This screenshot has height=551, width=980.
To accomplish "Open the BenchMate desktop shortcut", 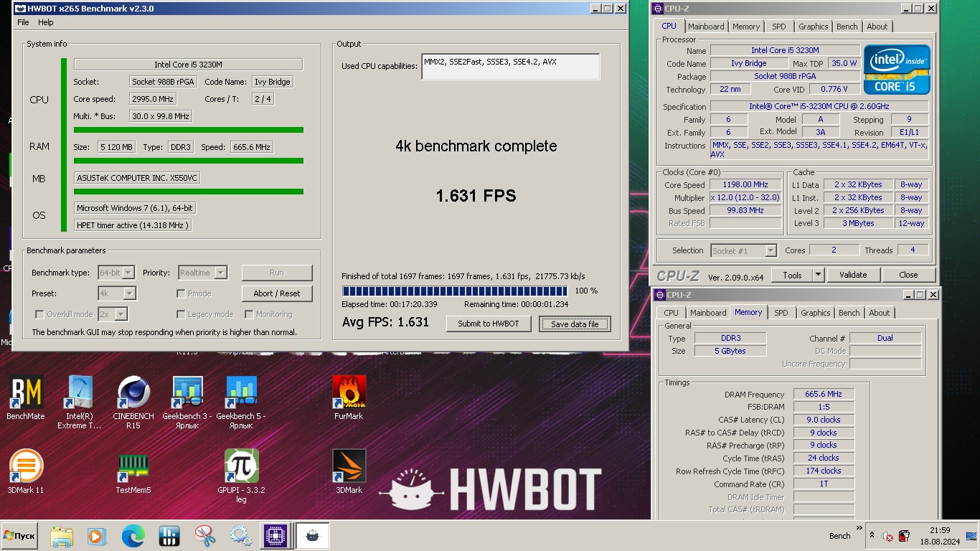I will coord(26,397).
